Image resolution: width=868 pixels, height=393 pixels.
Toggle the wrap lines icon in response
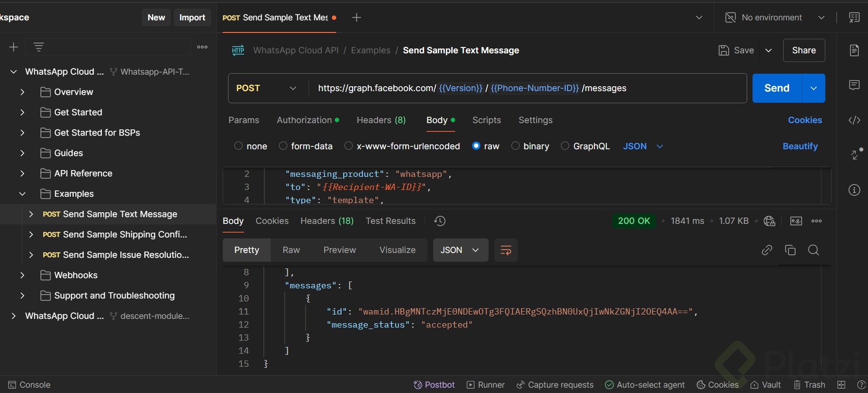506,250
